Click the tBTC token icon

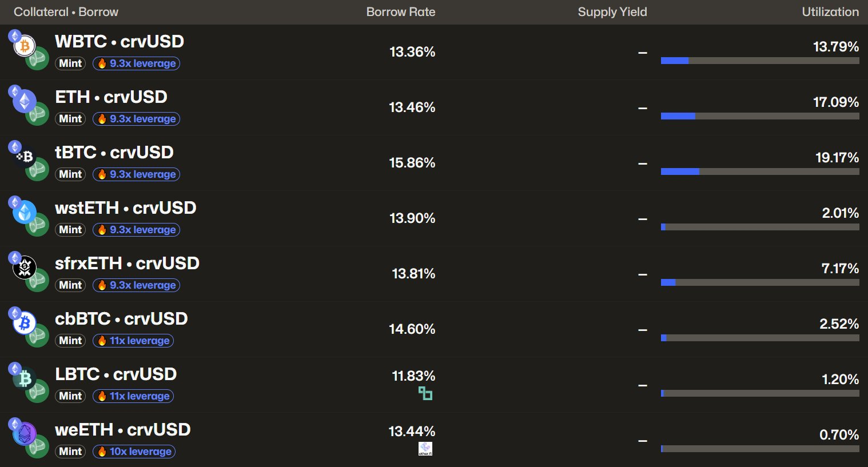[x=25, y=157]
